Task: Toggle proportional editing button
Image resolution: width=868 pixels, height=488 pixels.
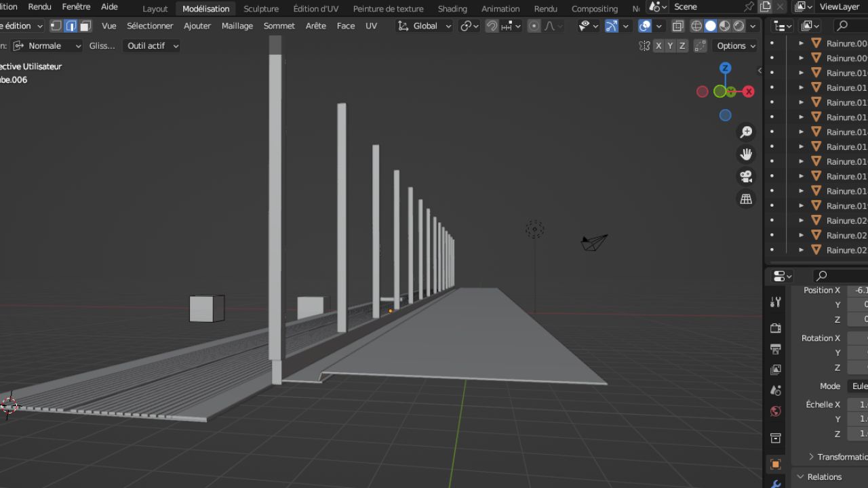Action: (x=534, y=26)
